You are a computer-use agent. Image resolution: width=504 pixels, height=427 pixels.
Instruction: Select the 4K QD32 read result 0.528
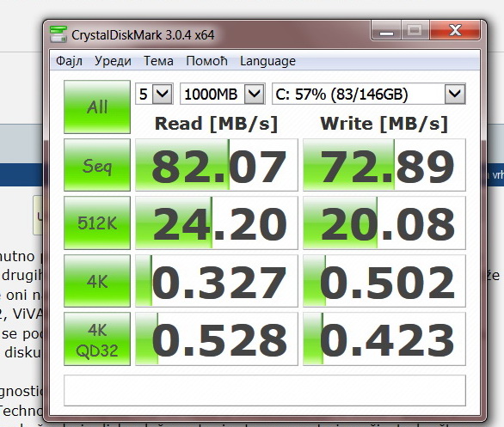coord(217,339)
